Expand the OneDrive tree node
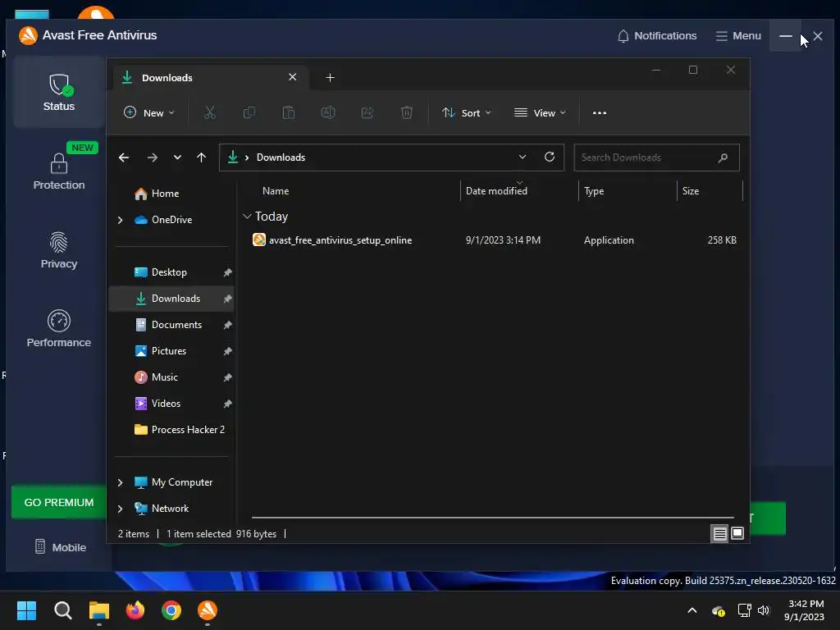Screen dimensions: 840x630 [120, 220]
